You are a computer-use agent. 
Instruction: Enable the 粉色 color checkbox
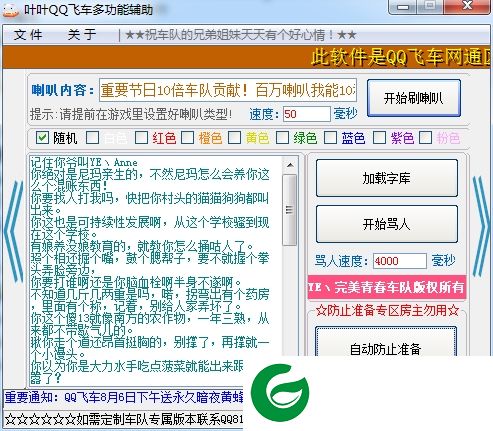tap(425, 137)
